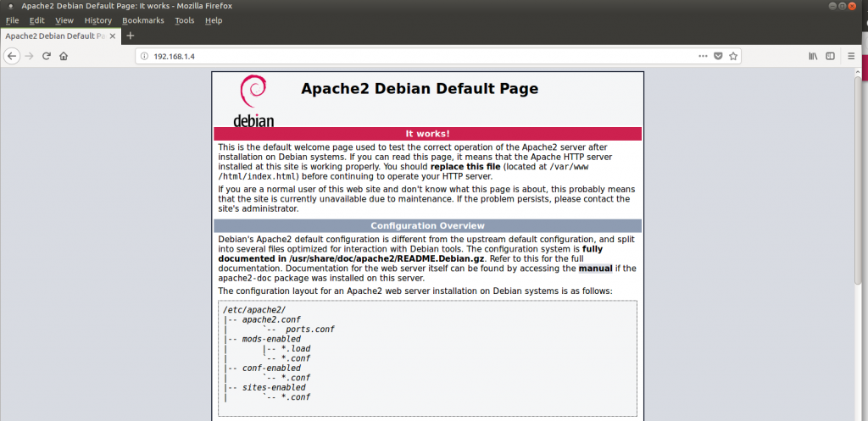The width and height of the screenshot is (868, 421).
Task: Open the Edit menu
Action: tap(37, 20)
